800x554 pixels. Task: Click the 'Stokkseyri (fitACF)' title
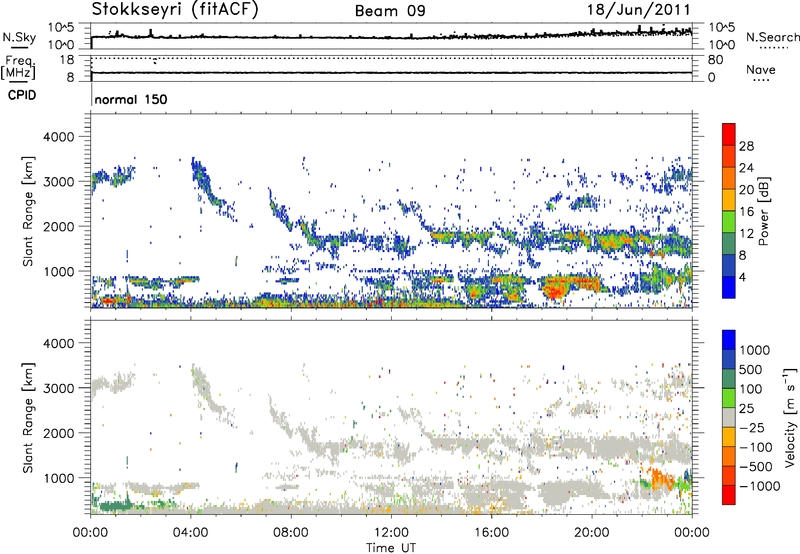pyautogui.click(x=175, y=9)
